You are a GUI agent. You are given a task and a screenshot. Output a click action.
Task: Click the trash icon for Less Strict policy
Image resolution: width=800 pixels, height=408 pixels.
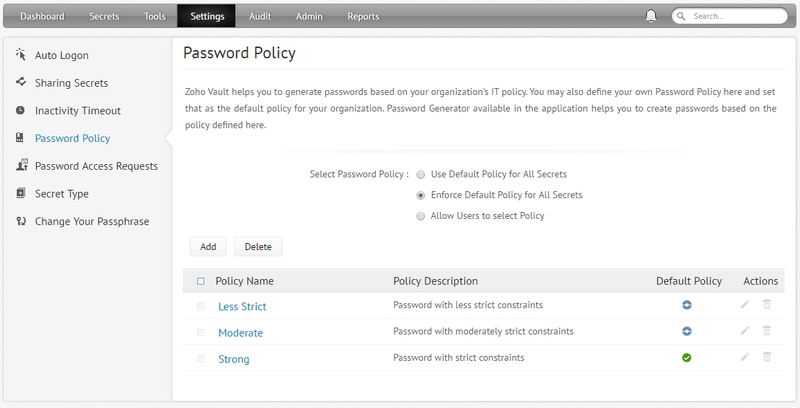[766, 304]
